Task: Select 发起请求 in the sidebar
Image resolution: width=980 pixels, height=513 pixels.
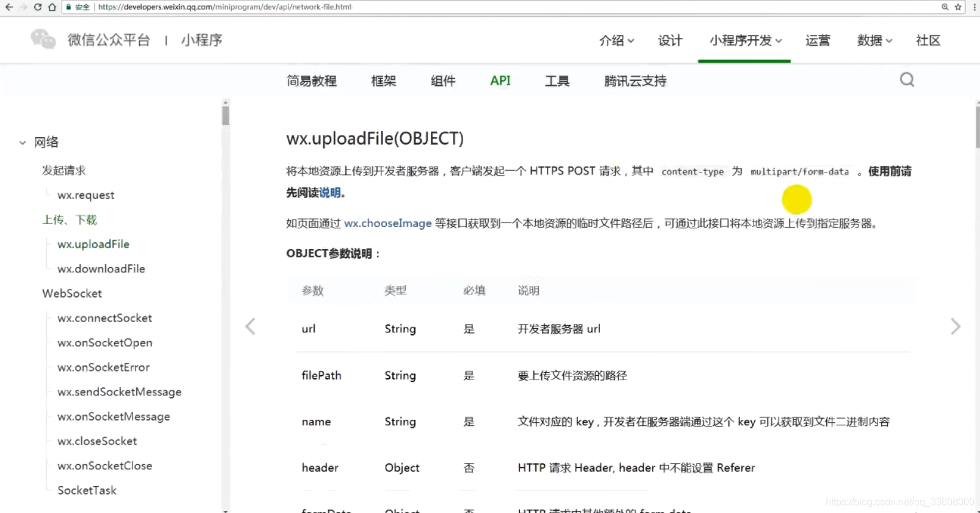Action: (64, 171)
